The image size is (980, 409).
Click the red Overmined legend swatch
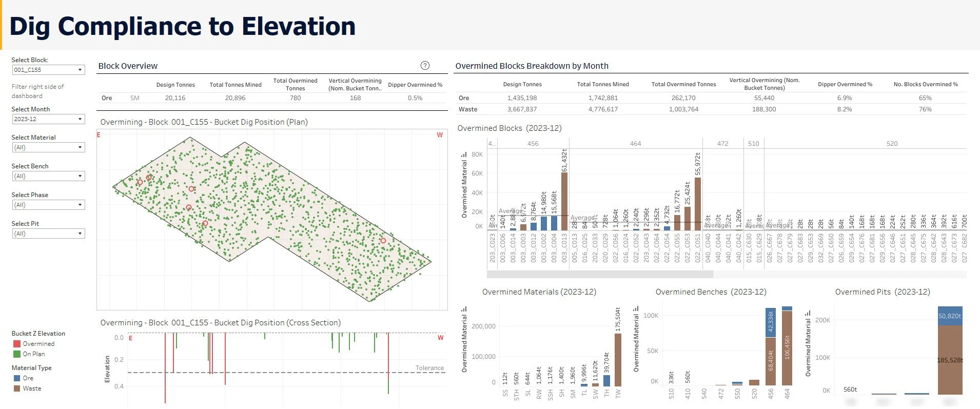tap(17, 344)
